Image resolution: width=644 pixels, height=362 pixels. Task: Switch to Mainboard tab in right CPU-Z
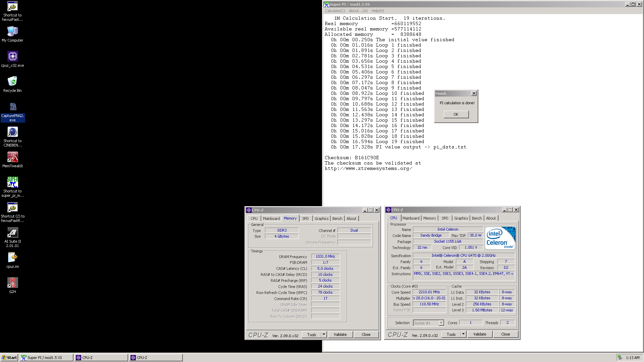[x=411, y=218]
